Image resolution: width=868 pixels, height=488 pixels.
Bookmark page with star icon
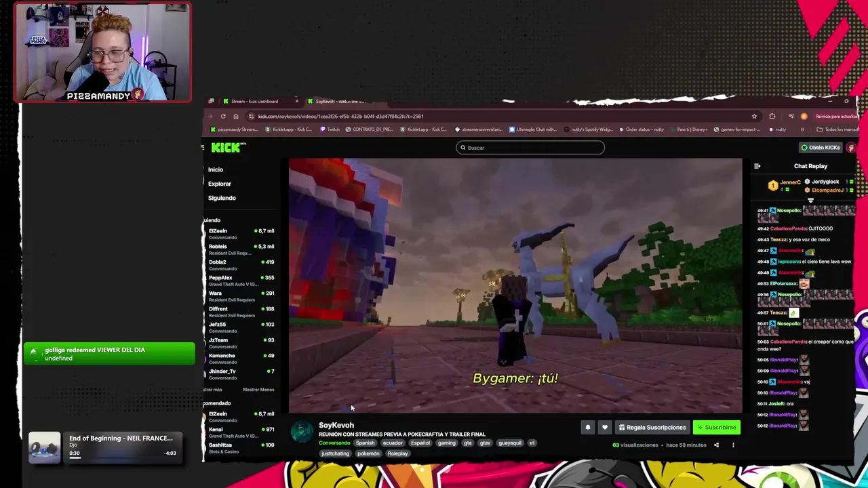[754, 117]
